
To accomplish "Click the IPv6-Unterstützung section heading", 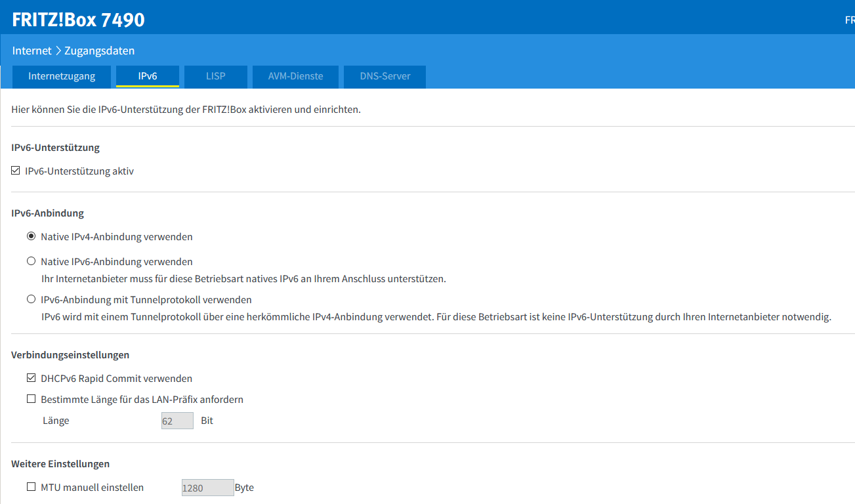I will (x=56, y=148).
